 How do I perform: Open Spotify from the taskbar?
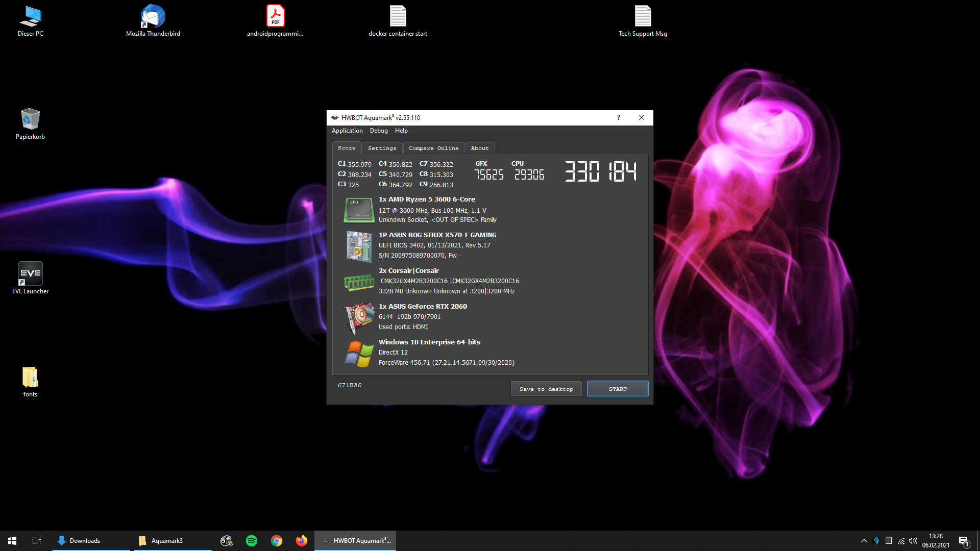click(x=252, y=541)
